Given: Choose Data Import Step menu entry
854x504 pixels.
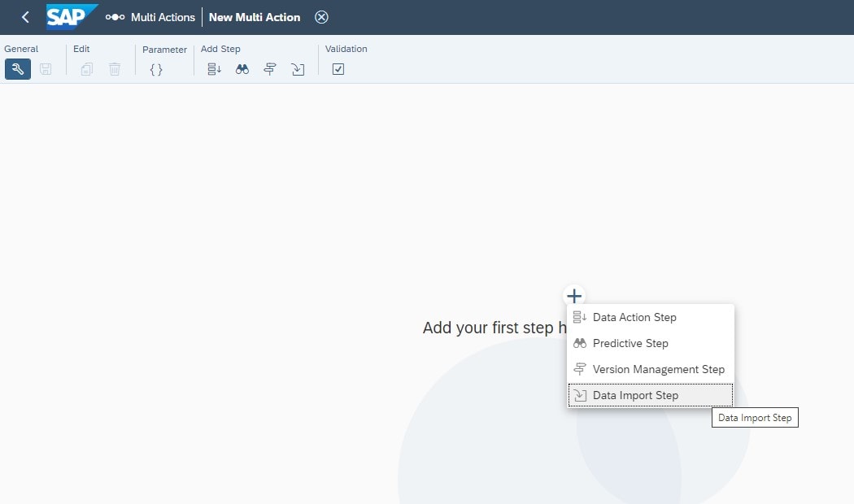Looking at the screenshot, I should [635, 395].
